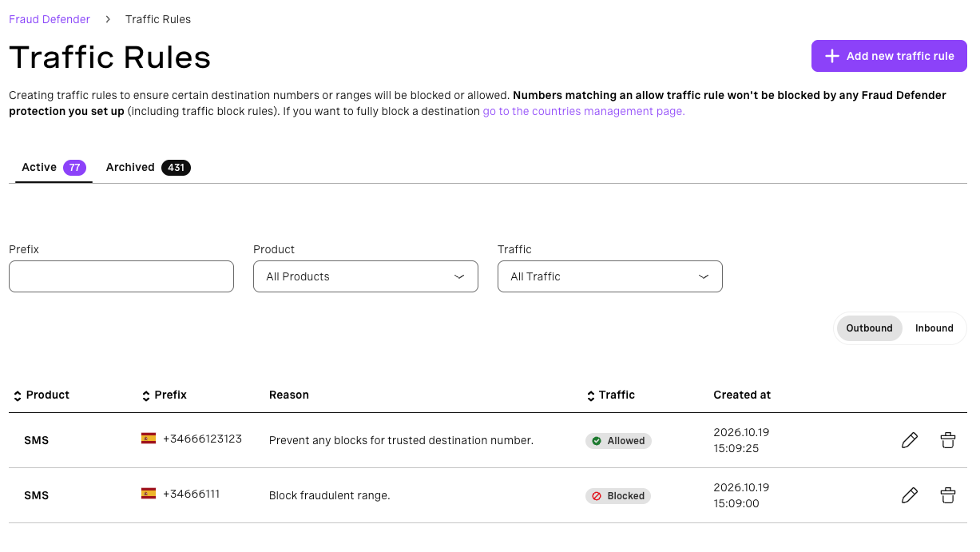Click the 15:09:25 created timestamp
The width and height of the screenshot is (980, 552).
tap(736, 448)
